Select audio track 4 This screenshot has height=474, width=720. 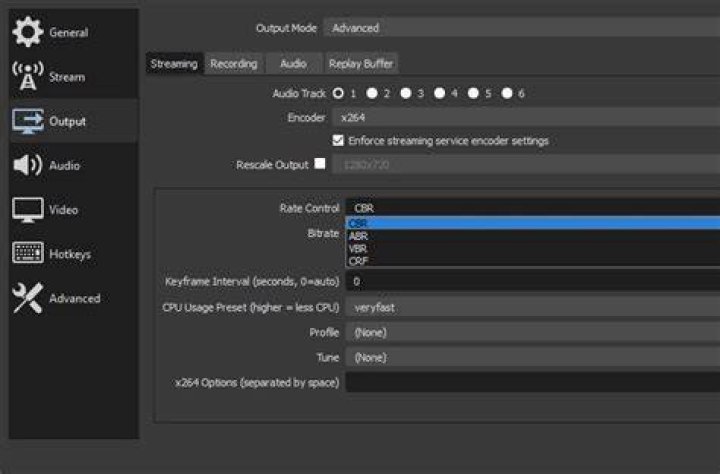439,94
